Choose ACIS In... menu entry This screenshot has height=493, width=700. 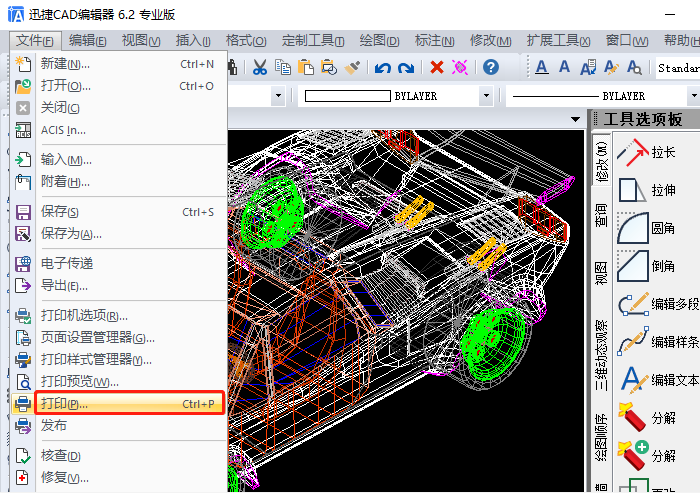click(x=119, y=130)
